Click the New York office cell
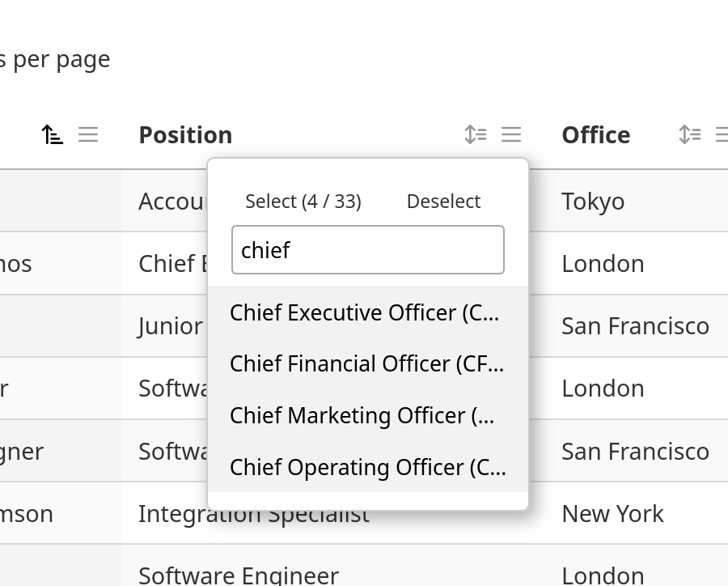The width and height of the screenshot is (728, 586). (x=612, y=513)
